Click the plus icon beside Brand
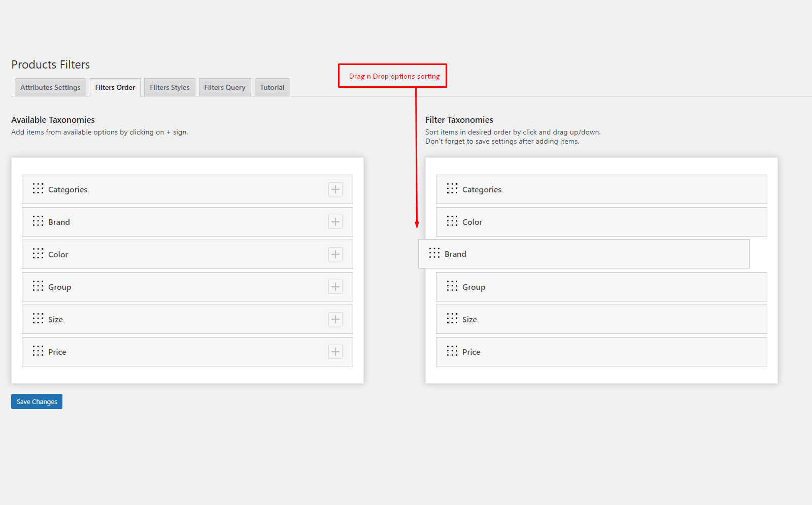 [x=335, y=222]
